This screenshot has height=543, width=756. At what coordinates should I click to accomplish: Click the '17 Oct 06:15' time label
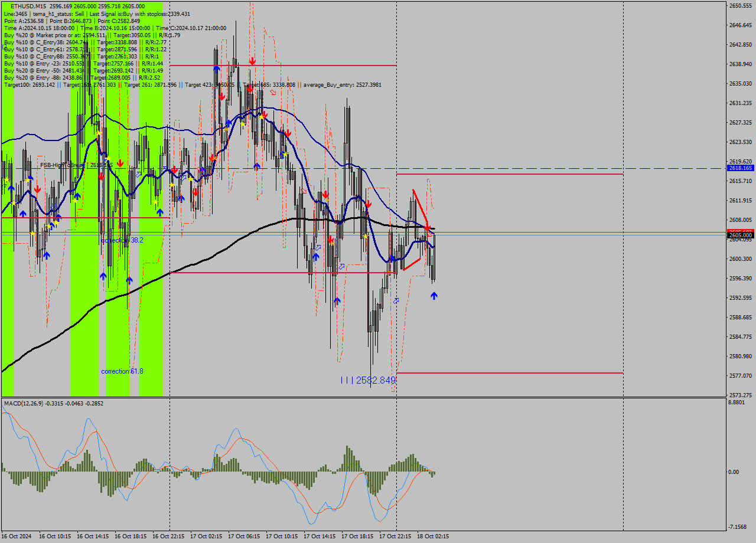click(244, 537)
